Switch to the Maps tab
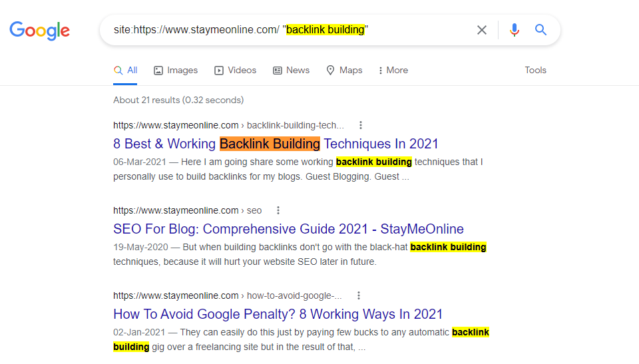Screen dimensions: 639x364 tap(344, 70)
